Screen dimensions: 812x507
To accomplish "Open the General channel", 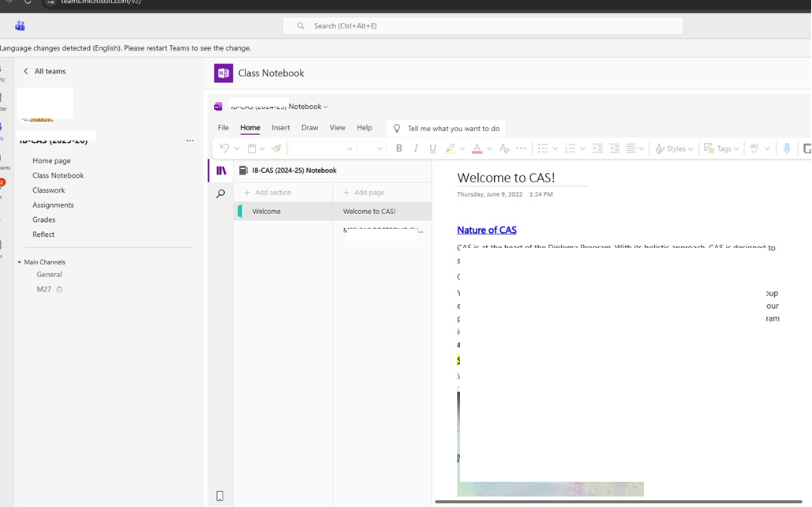I will coord(49,274).
